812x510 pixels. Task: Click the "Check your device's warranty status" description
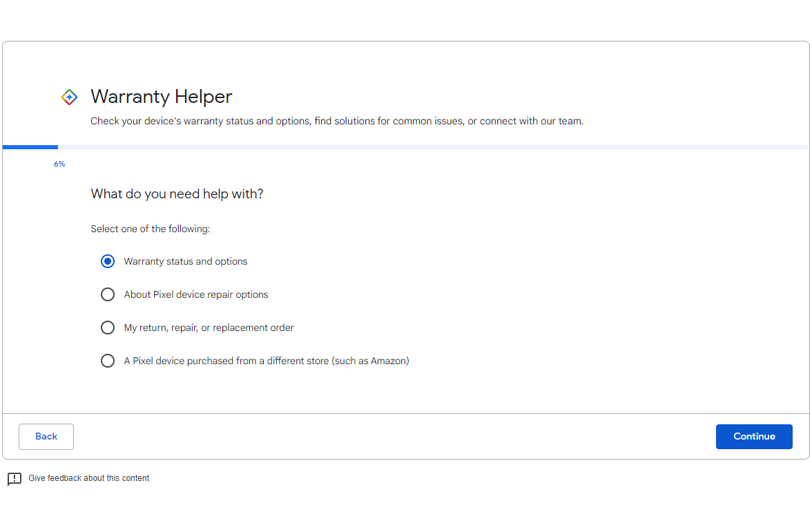[336, 121]
